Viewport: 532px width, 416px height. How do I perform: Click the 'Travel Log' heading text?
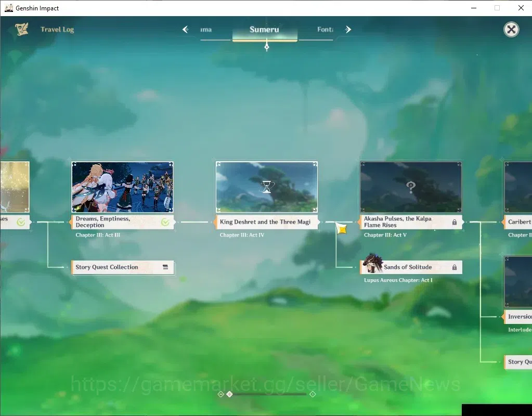point(57,30)
